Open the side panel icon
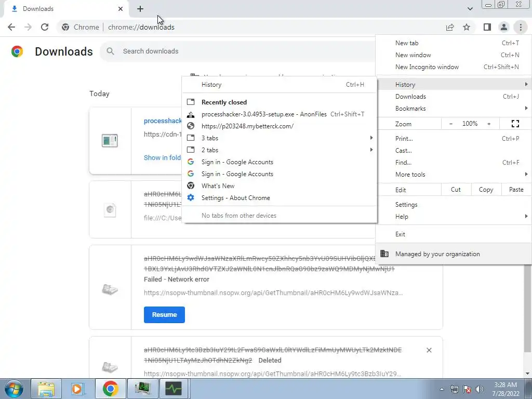The height and width of the screenshot is (399, 532). click(487, 27)
